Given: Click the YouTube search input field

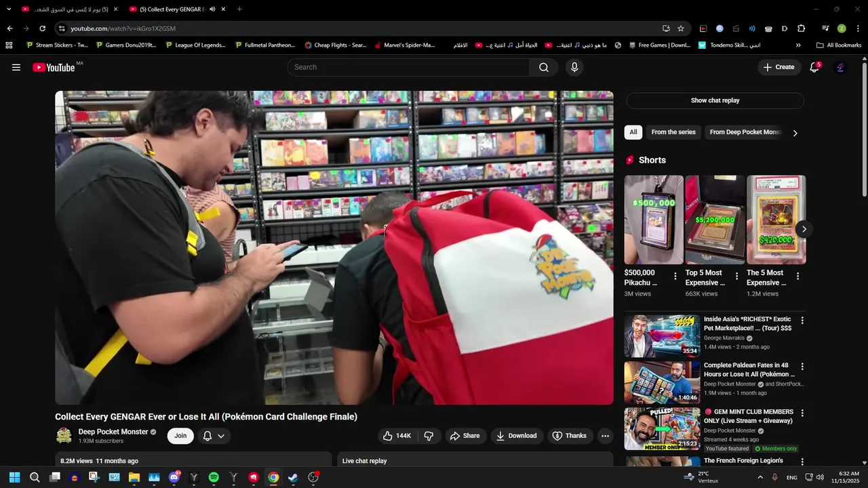Looking at the screenshot, I should (408, 67).
